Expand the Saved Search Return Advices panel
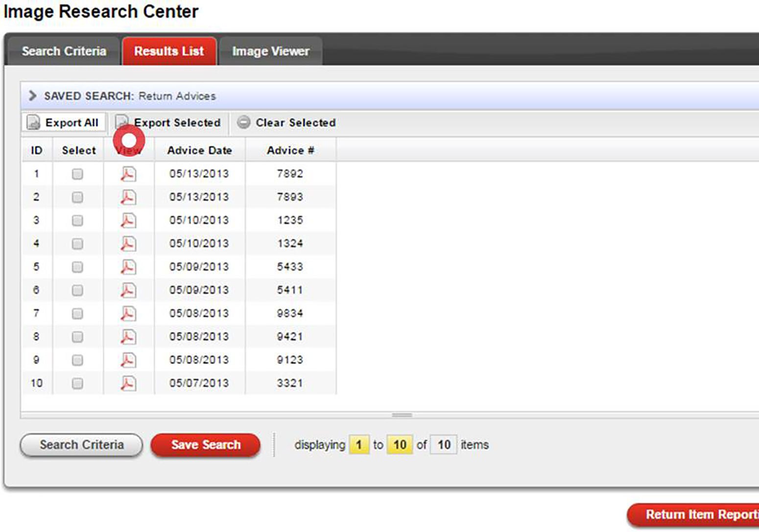This screenshot has width=759, height=532. pos(33,95)
